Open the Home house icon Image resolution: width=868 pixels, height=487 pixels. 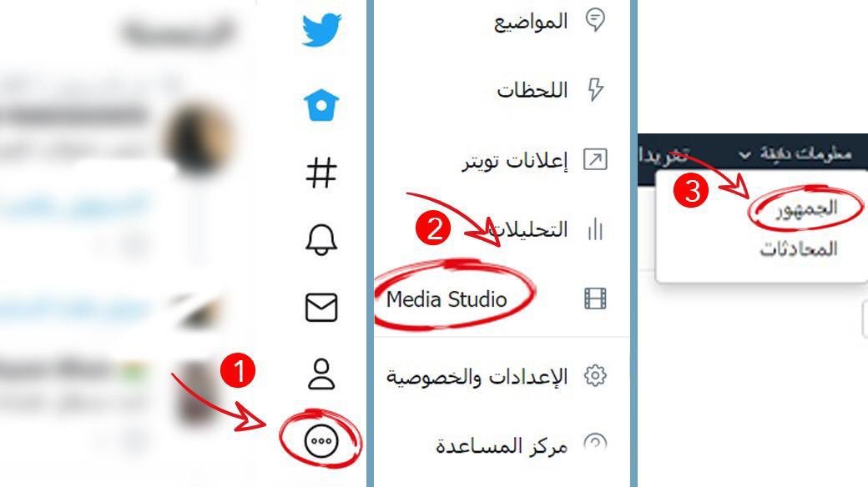[x=321, y=104]
